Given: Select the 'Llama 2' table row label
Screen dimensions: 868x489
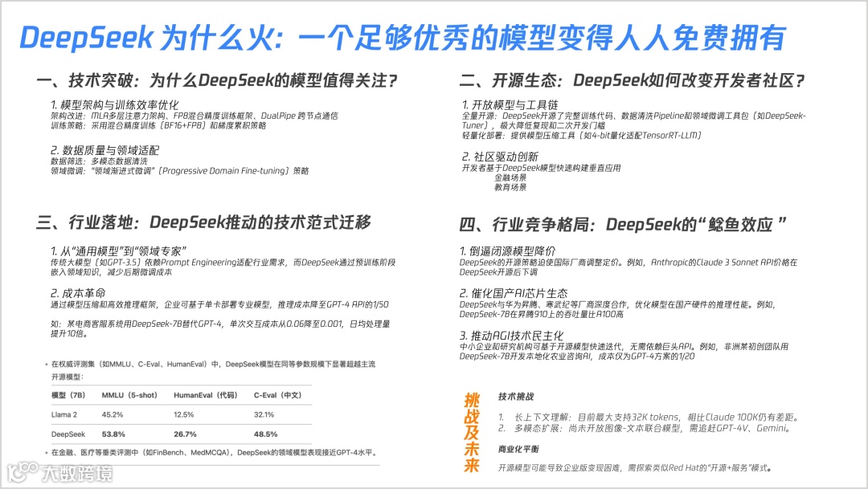Looking at the screenshot, I should pos(64,414).
